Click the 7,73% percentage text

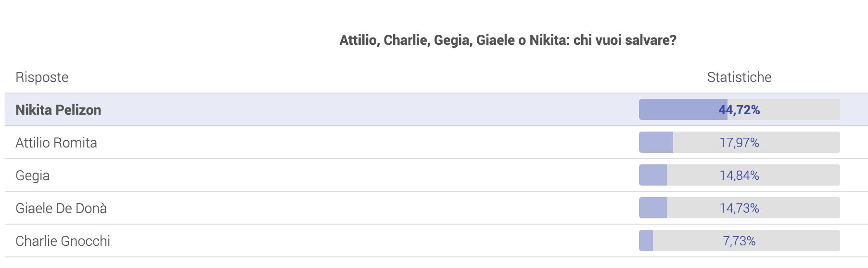coord(739,241)
